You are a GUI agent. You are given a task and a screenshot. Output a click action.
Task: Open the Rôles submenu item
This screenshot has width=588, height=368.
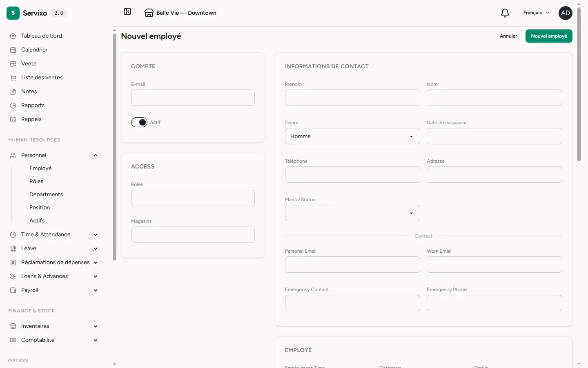click(x=36, y=182)
